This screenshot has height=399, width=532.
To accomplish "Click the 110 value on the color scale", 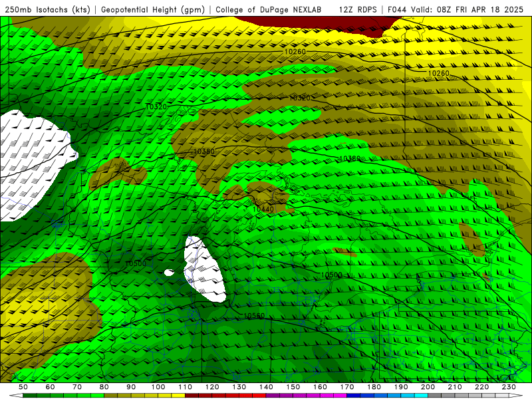I will point(186,387).
